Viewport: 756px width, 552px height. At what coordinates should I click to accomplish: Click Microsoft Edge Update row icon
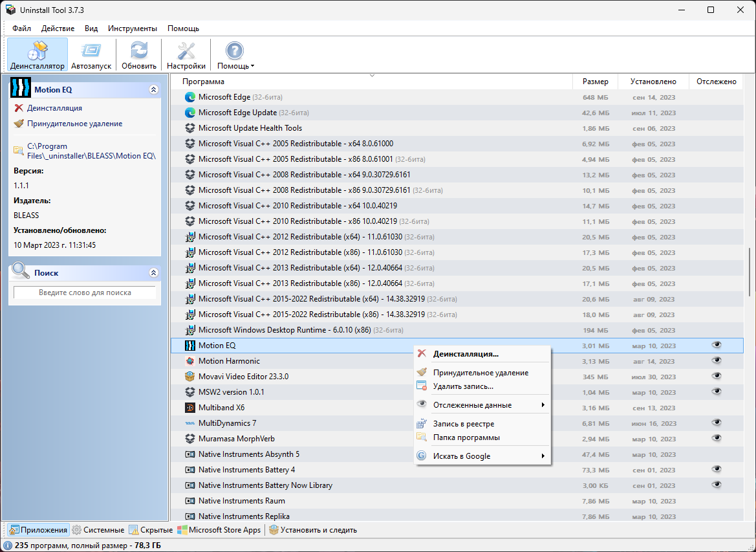coord(190,113)
